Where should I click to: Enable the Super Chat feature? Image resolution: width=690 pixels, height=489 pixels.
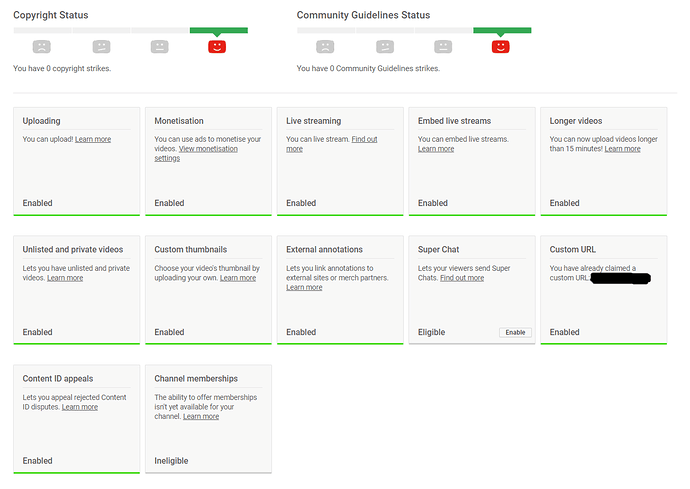tap(515, 332)
